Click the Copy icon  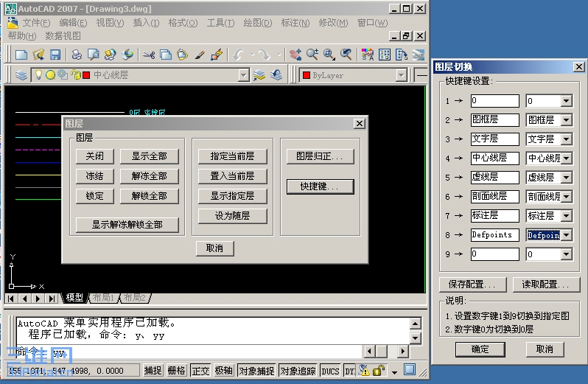[x=166, y=55]
